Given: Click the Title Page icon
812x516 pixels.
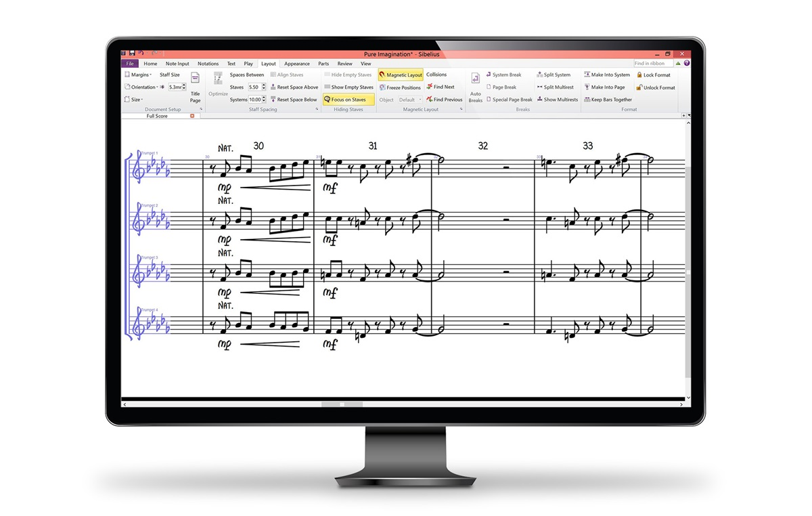Looking at the screenshot, I should pos(195,80).
